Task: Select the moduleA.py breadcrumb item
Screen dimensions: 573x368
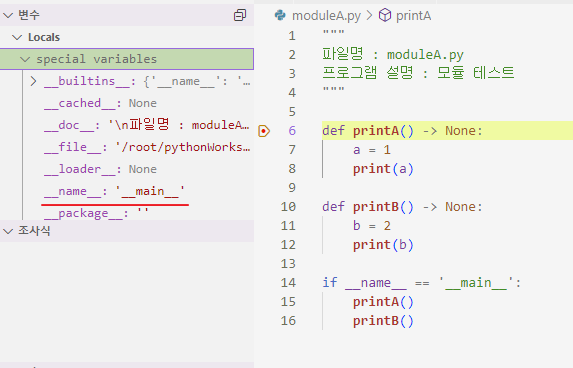Action: pos(326,16)
